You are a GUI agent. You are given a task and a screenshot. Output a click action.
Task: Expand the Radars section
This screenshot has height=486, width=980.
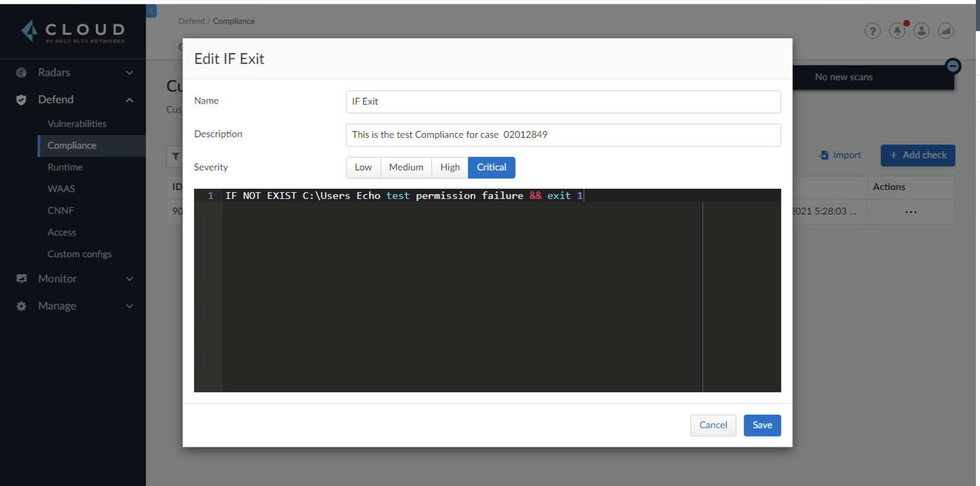[129, 72]
